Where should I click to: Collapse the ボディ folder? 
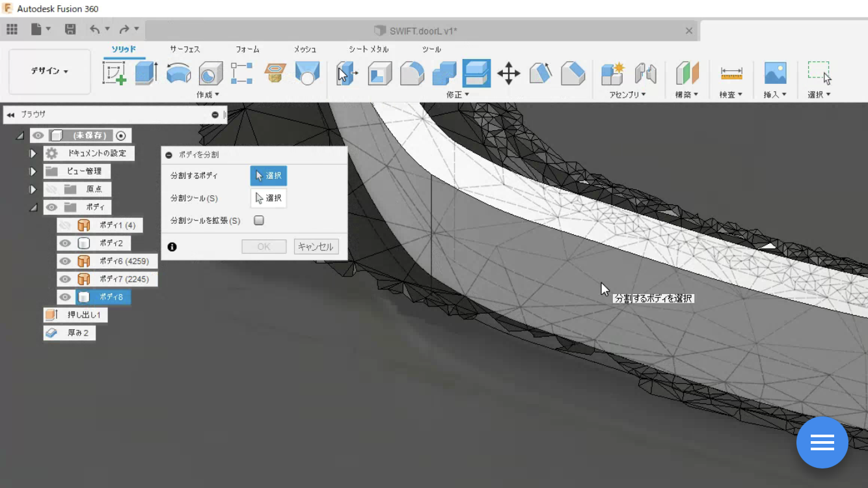[33, 208]
